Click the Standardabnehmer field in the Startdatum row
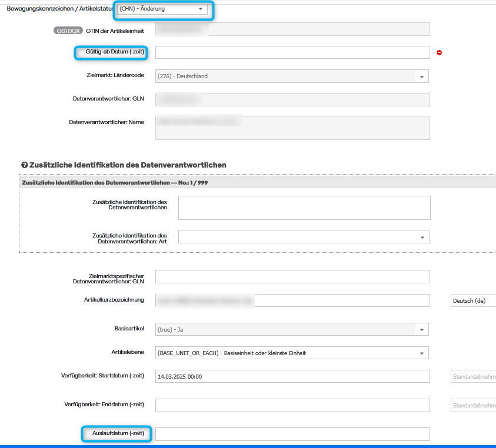 click(473, 376)
